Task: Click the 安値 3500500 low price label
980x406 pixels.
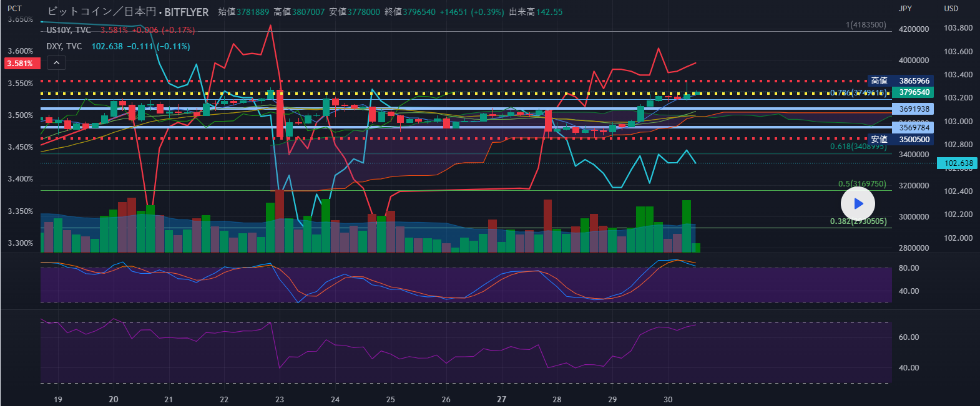Action: (900, 139)
